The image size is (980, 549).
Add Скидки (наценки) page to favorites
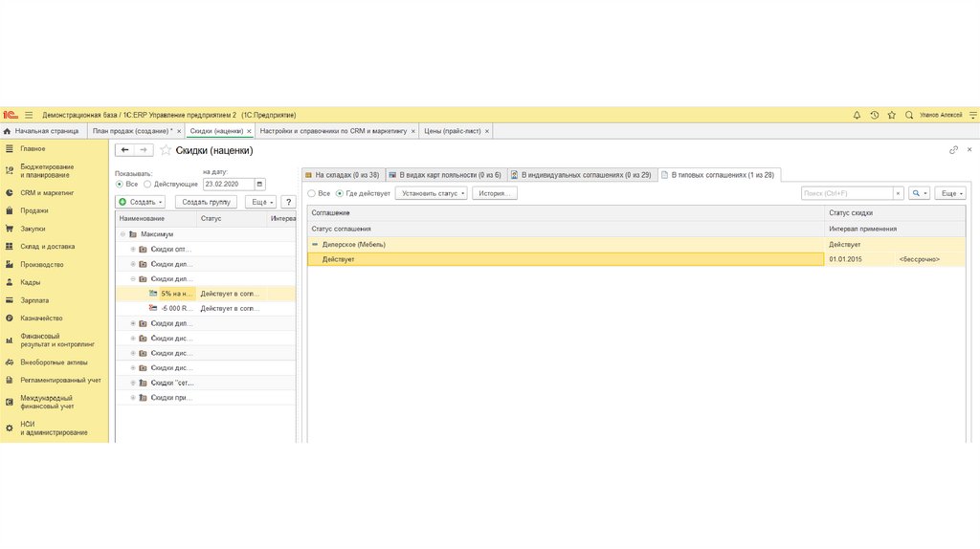(166, 150)
